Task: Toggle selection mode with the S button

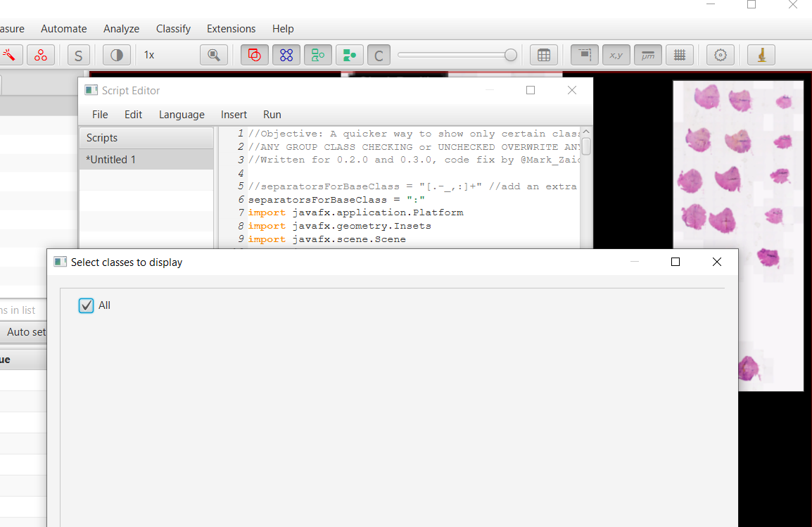Action: [x=78, y=54]
